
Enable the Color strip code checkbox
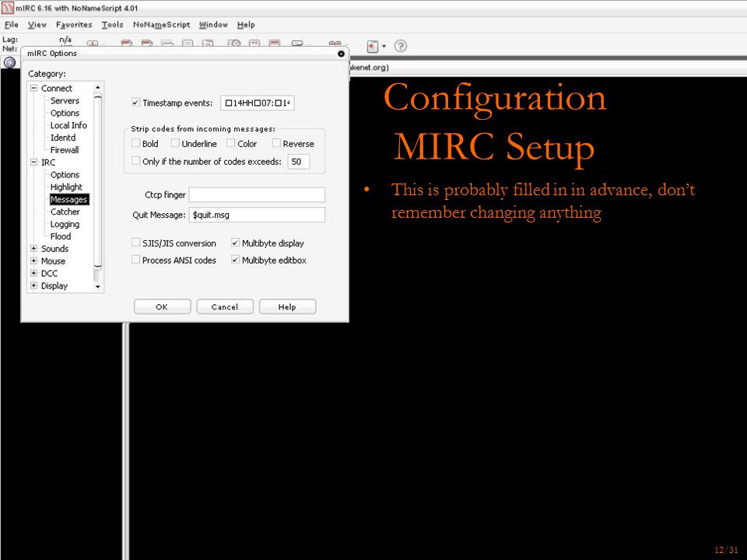pyautogui.click(x=231, y=143)
